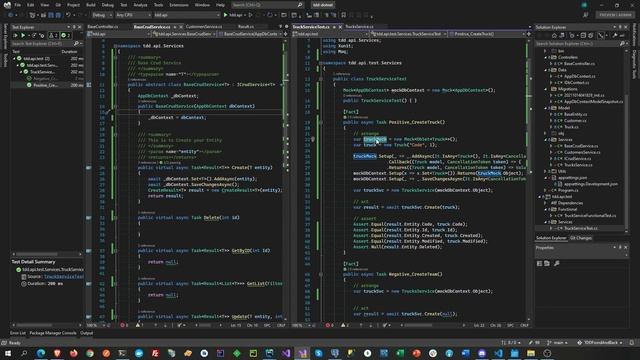This screenshot has width=640, height=360.
Task: Open the Error List tab
Action: [x=18, y=333]
